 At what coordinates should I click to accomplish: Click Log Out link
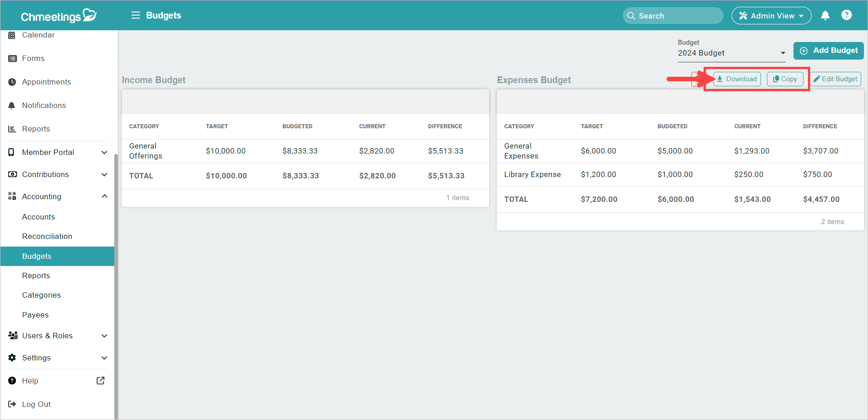pyautogui.click(x=36, y=404)
